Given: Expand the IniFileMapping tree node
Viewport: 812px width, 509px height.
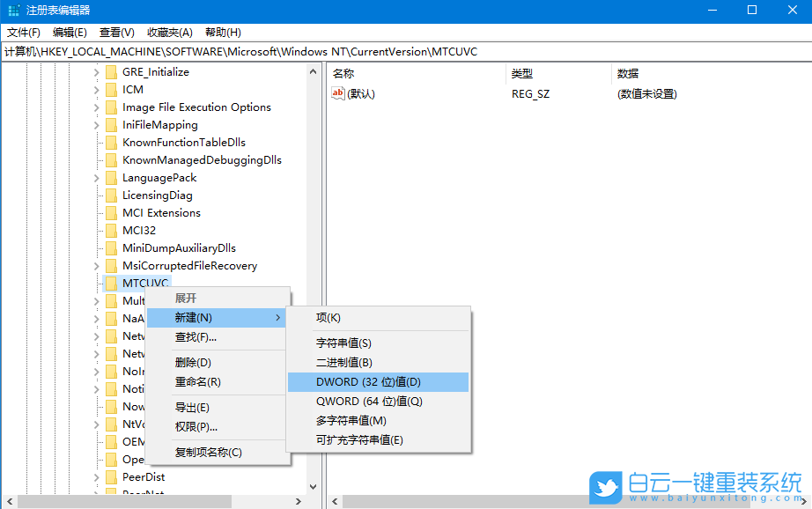Looking at the screenshot, I should pyautogui.click(x=96, y=124).
